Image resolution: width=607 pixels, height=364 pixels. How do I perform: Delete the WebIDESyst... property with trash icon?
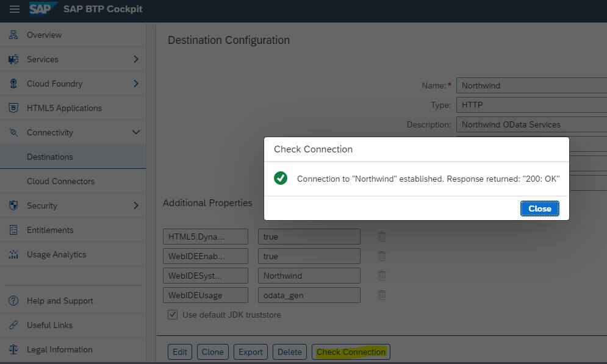382,276
